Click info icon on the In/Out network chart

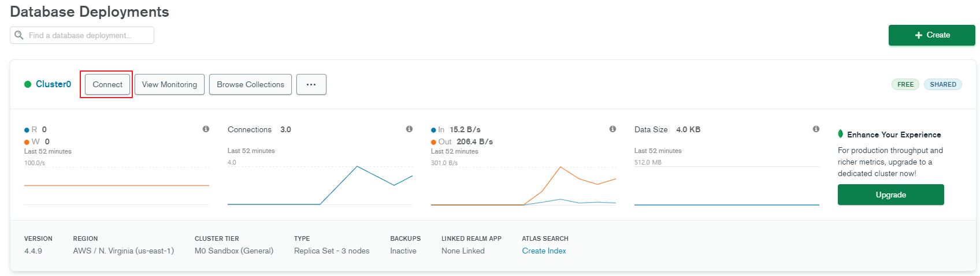(x=612, y=129)
